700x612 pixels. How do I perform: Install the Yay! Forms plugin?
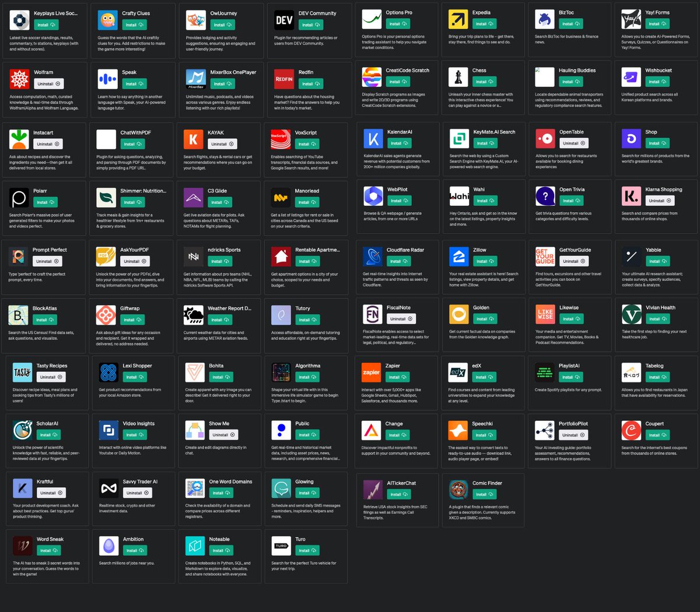coord(657,24)
